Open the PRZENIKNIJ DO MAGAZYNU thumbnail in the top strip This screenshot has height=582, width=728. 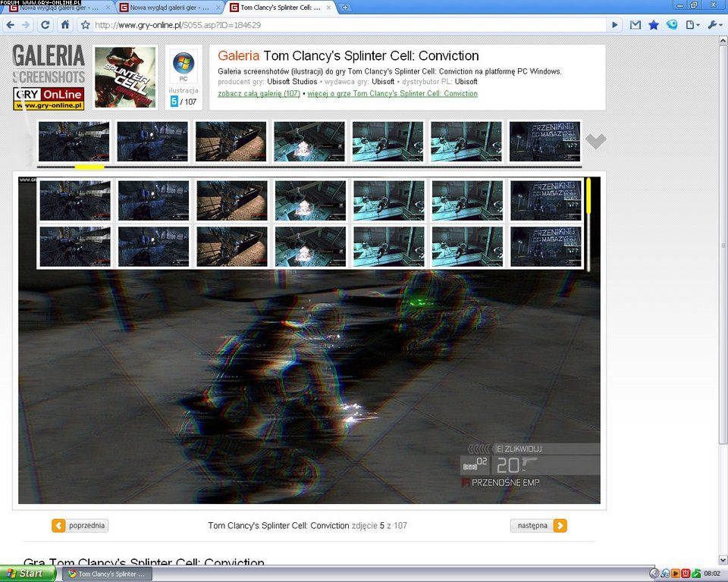(x=544, y=142)
